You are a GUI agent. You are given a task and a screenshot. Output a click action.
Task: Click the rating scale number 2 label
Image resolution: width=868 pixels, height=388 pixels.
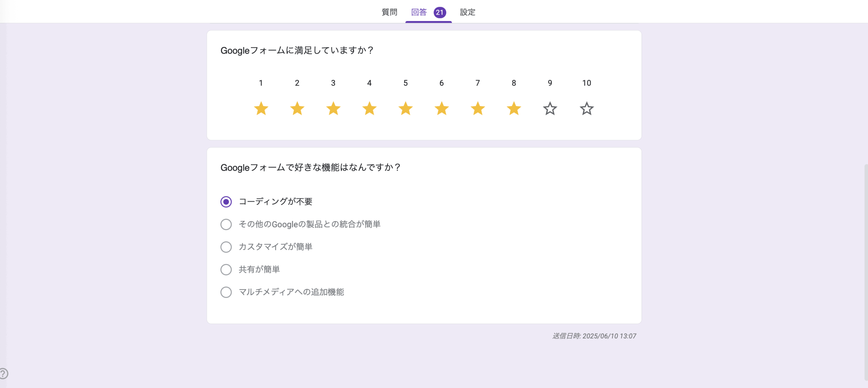[x=297, y=83]
